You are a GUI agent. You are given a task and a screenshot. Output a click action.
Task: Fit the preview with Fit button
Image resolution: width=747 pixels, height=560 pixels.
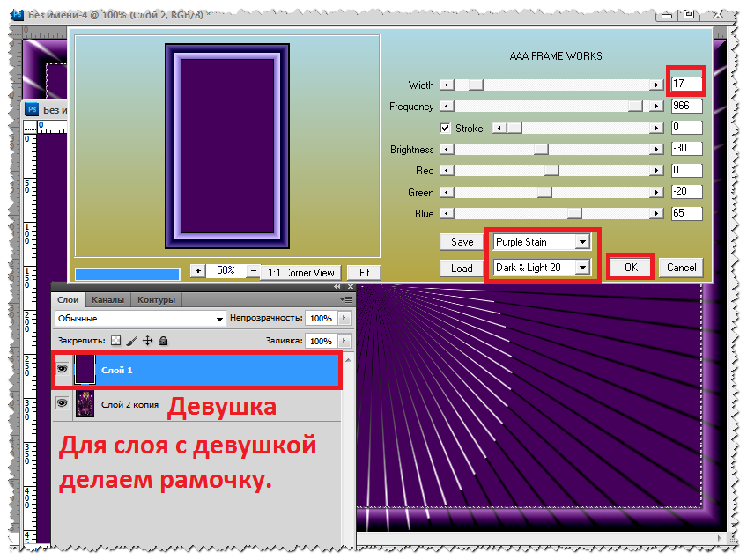pyautogui.click(x=364, y=272)
